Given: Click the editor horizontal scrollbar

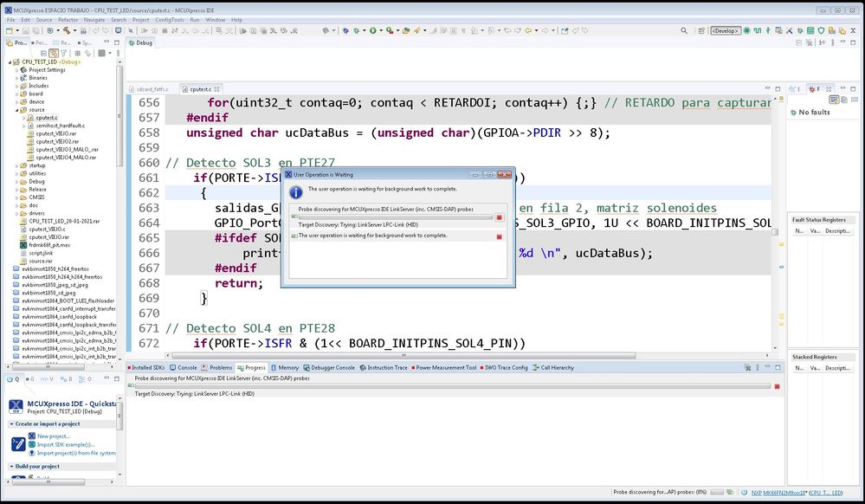Looking at the screenshot, I should click(403, 356).
